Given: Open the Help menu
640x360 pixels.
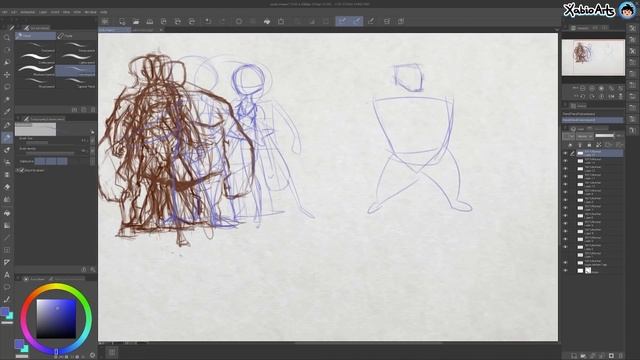Looking at the screenshot, I should [x=104, y=12].
